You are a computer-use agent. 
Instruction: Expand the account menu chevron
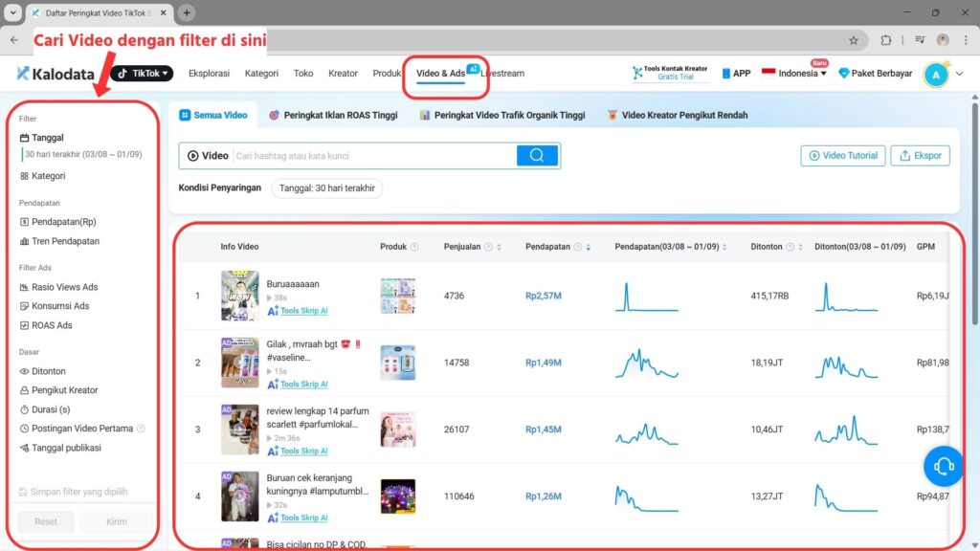[x=959, y=74]
